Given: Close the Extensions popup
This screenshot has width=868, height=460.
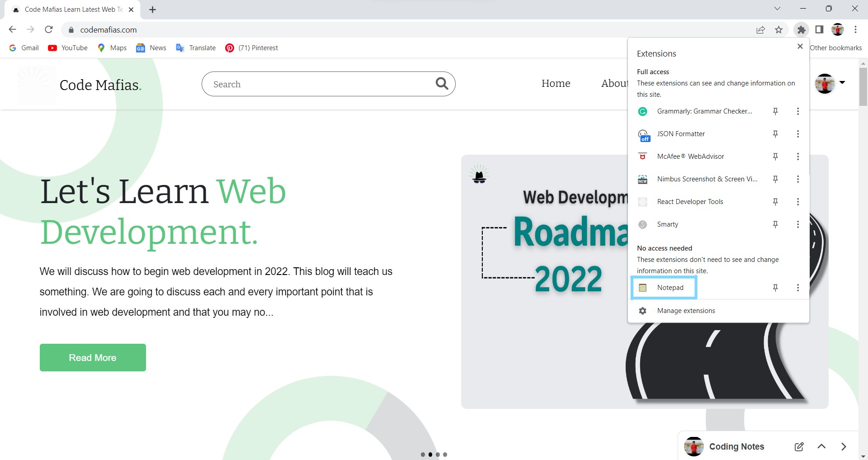Looking at the screenshot, I should pyautogui.click(x=800, y=46).
